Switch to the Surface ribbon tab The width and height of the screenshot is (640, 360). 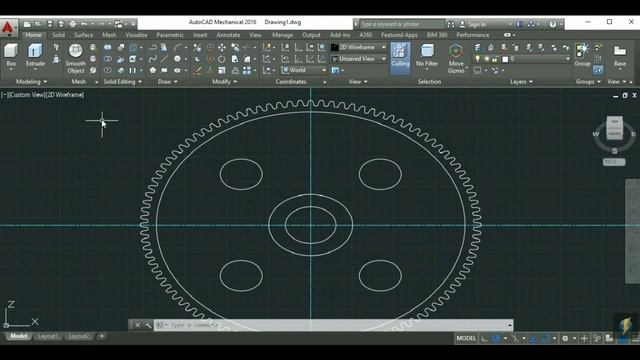click(x=83, y=35)
